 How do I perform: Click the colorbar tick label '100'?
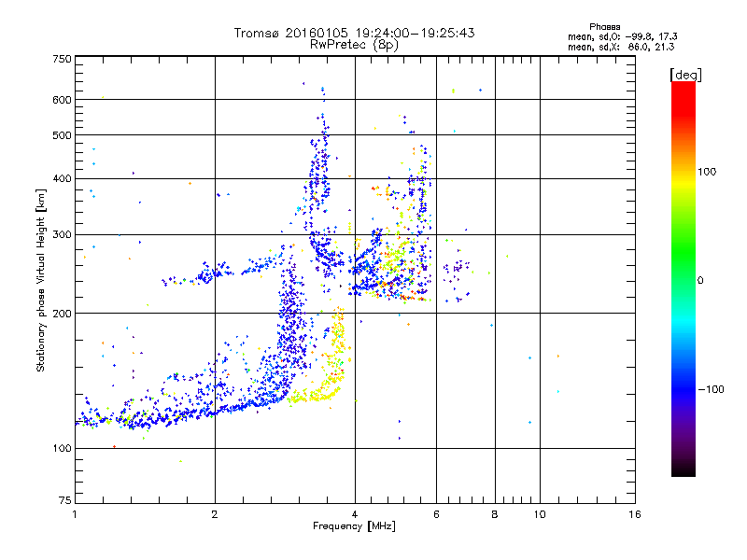click(x=707, y=172)
